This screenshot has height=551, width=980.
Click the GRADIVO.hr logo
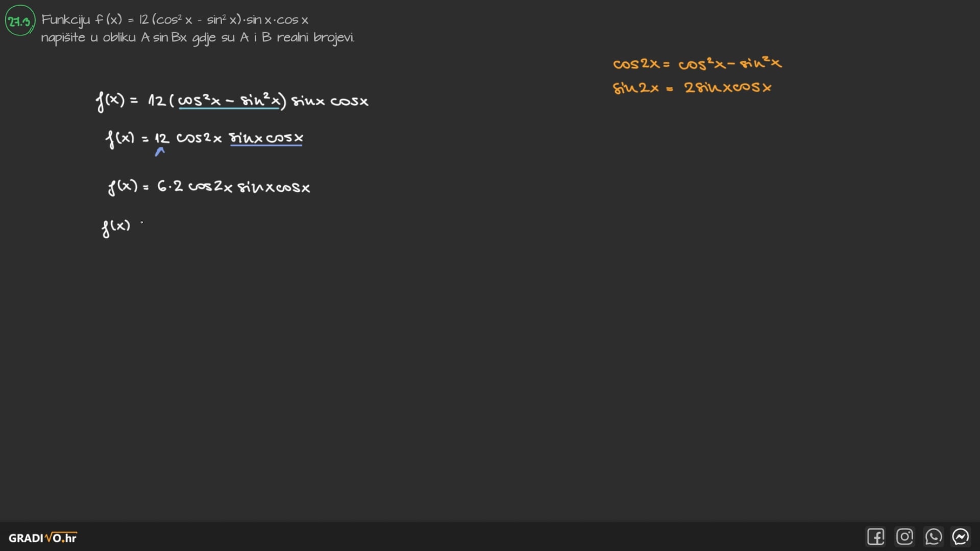point(42,538)
